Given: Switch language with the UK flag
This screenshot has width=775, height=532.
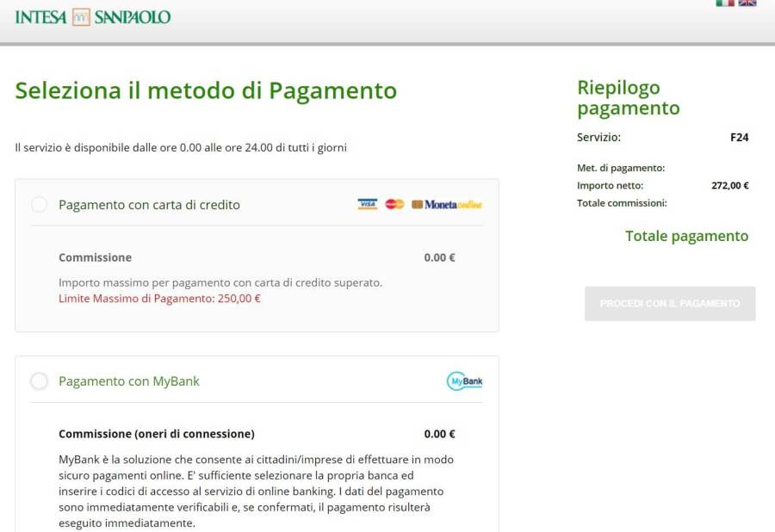Looking at the screenshot, I should (747, 3).
